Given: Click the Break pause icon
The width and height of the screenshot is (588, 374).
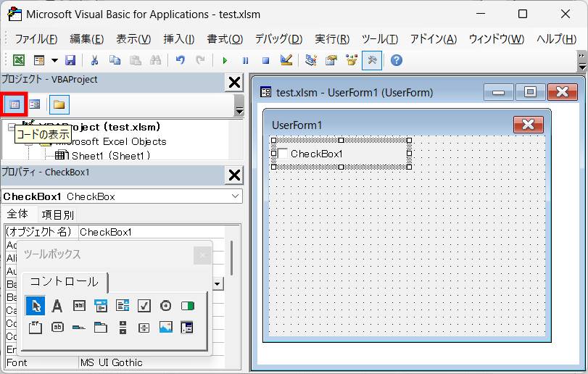Looking at the screenshot, I should pos(245,60).
